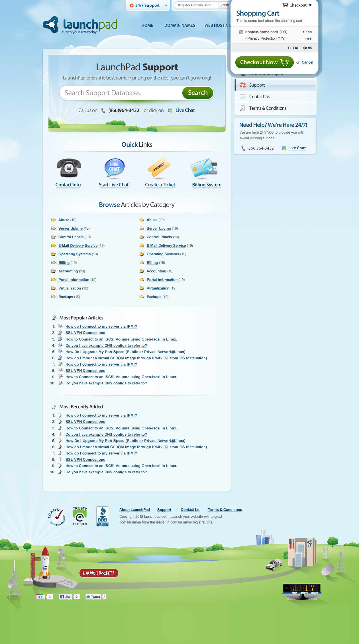
Task: Open right-column Control Panels category
Action: (159, 237)
